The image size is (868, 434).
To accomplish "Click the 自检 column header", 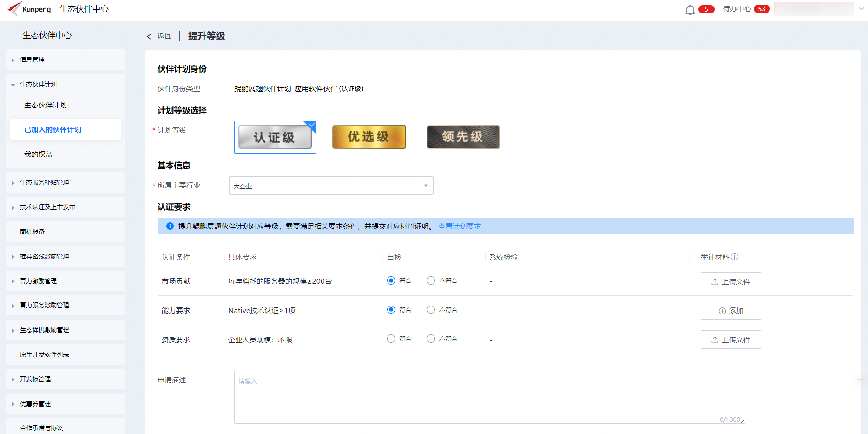I will coord(394,257).
